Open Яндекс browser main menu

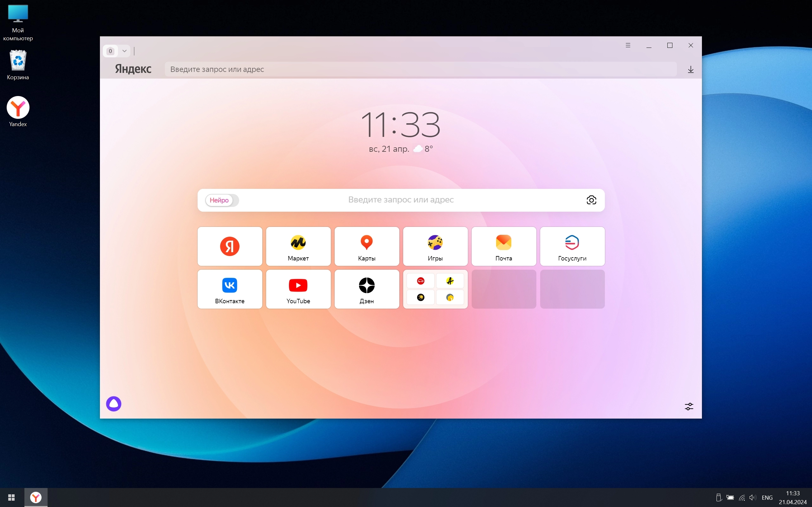click(x=628, y=45)
